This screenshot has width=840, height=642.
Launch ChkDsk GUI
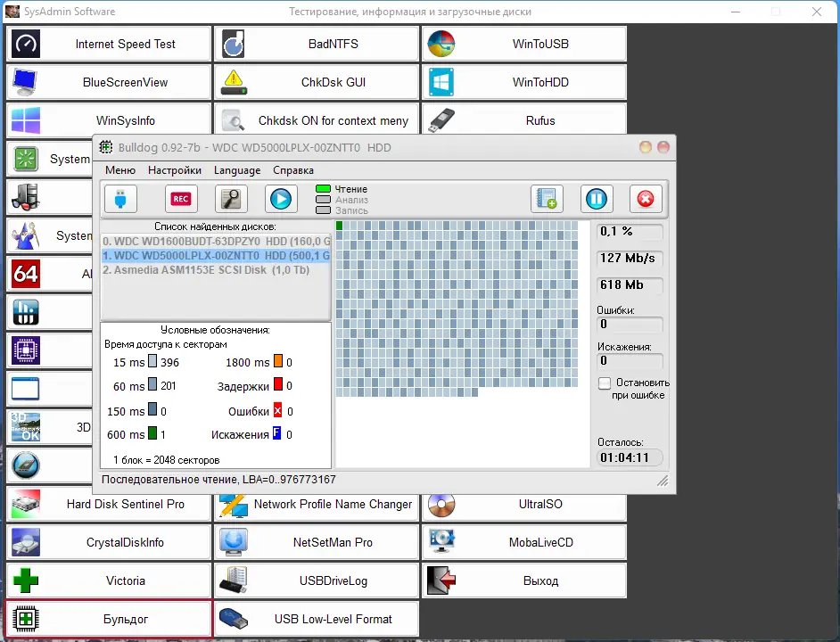(317, 82)
